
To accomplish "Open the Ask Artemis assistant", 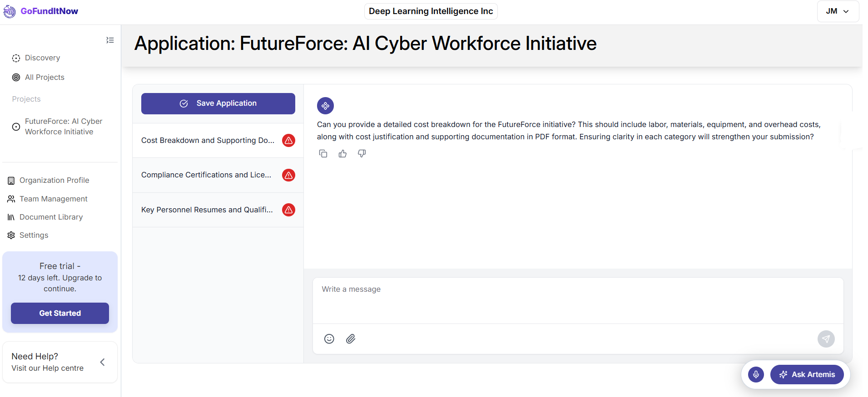I will click(x=807, y=374).
